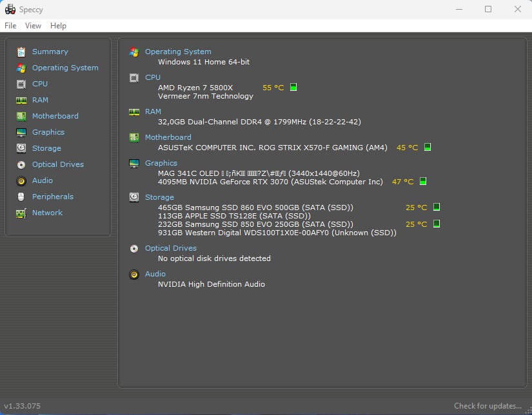The height and width of the screenshot is (415, 532).
Task: Open the Help menu
Action: (x=58, y=26)
